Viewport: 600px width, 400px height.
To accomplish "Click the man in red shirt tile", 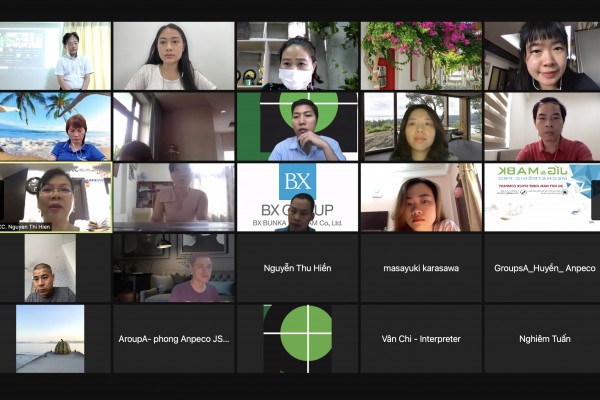I will (x=542, y=126).
